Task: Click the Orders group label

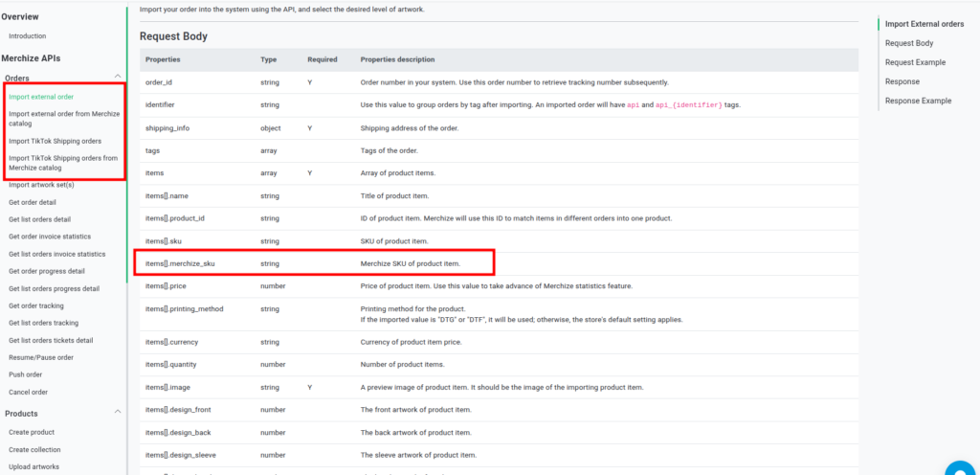Action: pyautogui.click(x=17, y=79)
